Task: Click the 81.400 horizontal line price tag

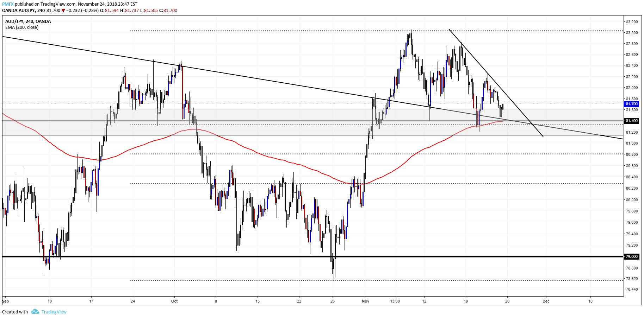Action: point(631,121)
